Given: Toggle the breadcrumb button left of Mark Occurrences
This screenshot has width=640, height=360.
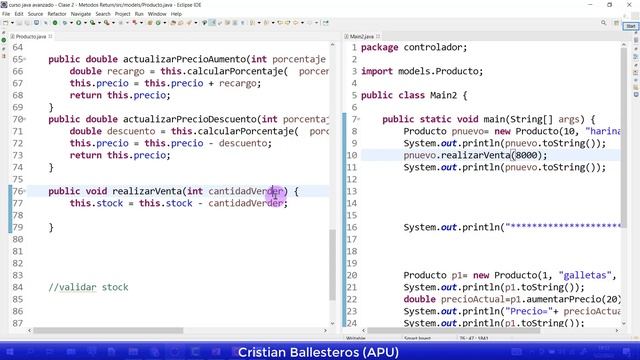Looking at the screenshot, I should pos(204,23).
